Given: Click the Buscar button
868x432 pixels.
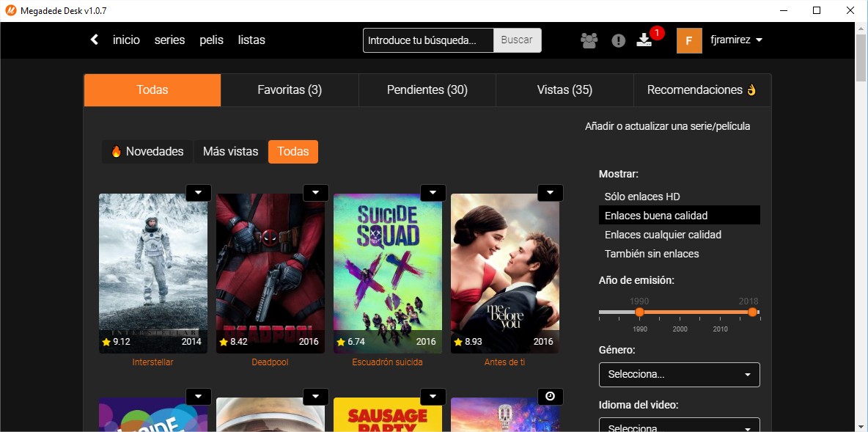Looking at the screenshot, I should coord(517,40).
